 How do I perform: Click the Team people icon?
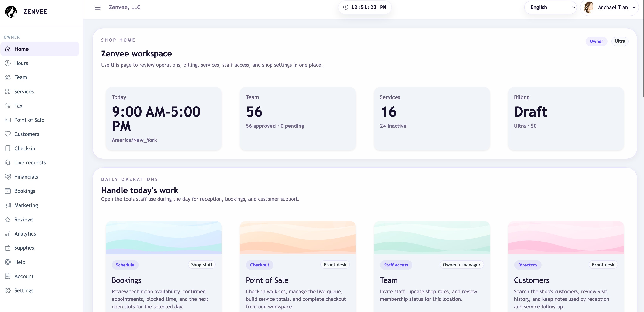(x=8, y=77)
